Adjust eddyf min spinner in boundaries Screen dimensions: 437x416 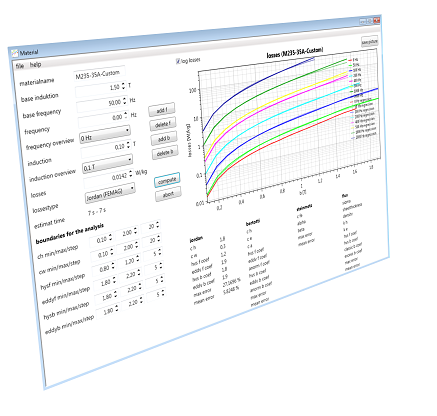click(x=114, y=281)
